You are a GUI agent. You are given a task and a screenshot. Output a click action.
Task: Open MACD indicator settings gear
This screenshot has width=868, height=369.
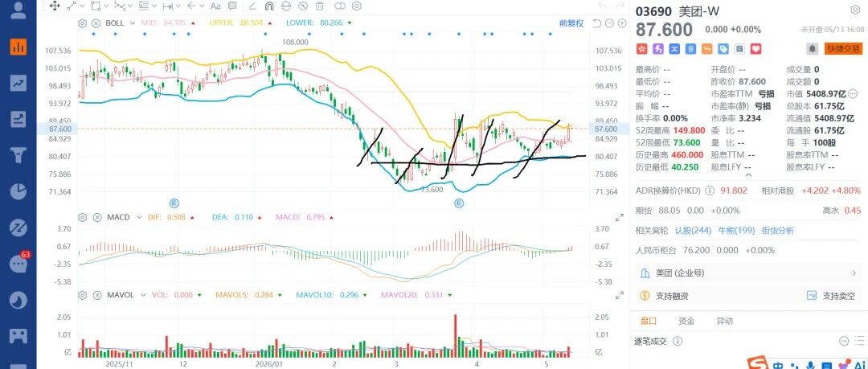click(x=83, y=217)
